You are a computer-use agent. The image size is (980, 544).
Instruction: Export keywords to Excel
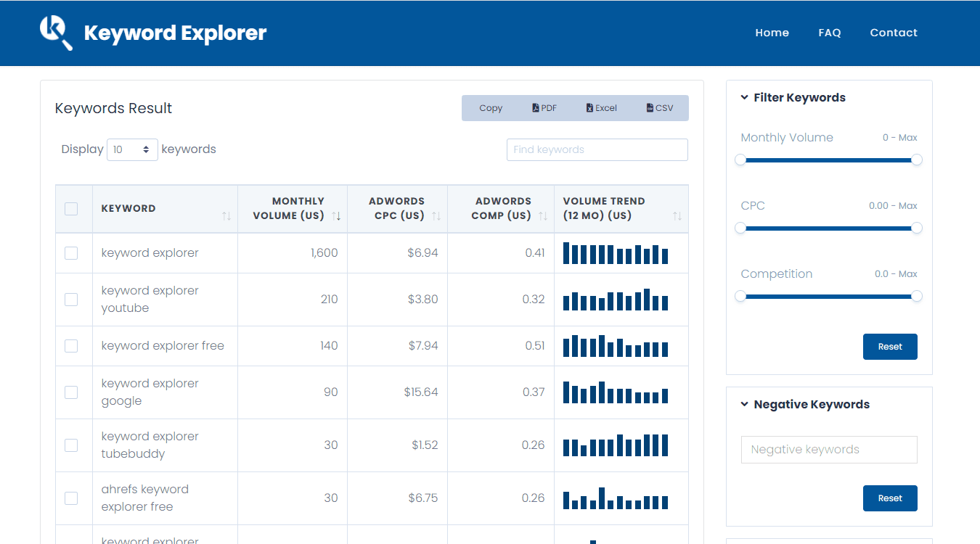pos(601,107)
